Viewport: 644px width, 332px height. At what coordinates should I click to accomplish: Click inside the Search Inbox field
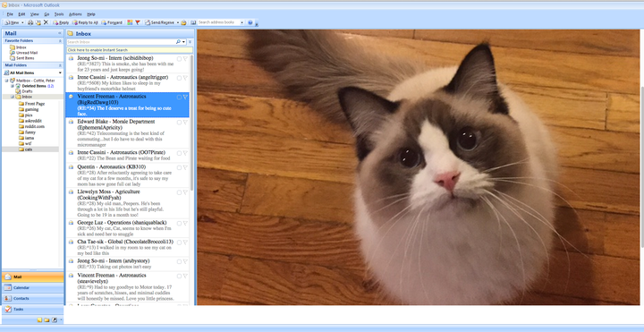tap(121, 42)
